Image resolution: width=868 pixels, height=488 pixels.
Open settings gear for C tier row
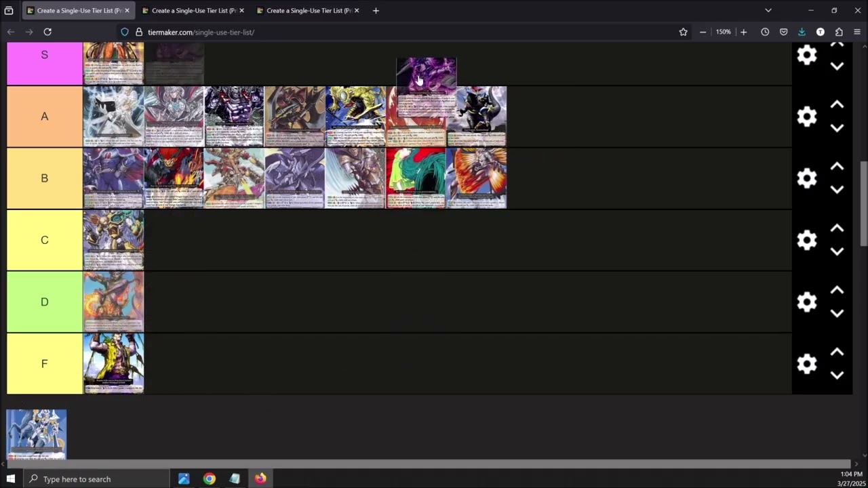pyautogui.click(x=806, y=240)
